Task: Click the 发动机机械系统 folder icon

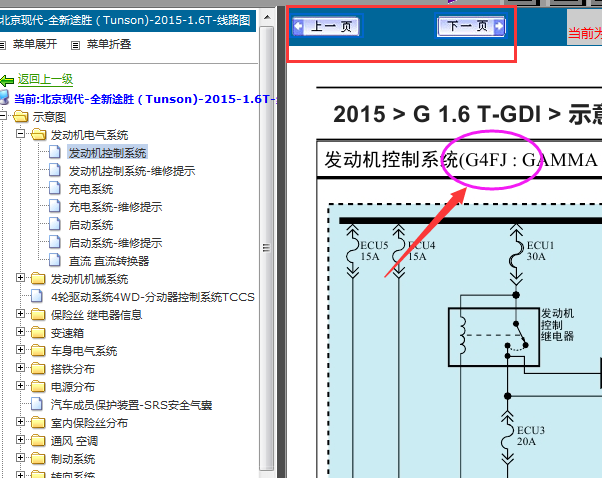Action: coord(38,278)
